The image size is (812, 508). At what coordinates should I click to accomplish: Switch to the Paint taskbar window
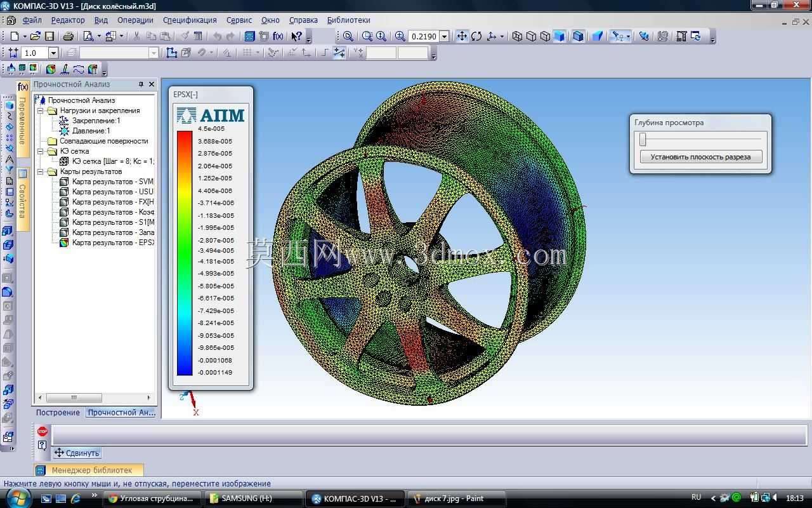[x=457, y=498]
